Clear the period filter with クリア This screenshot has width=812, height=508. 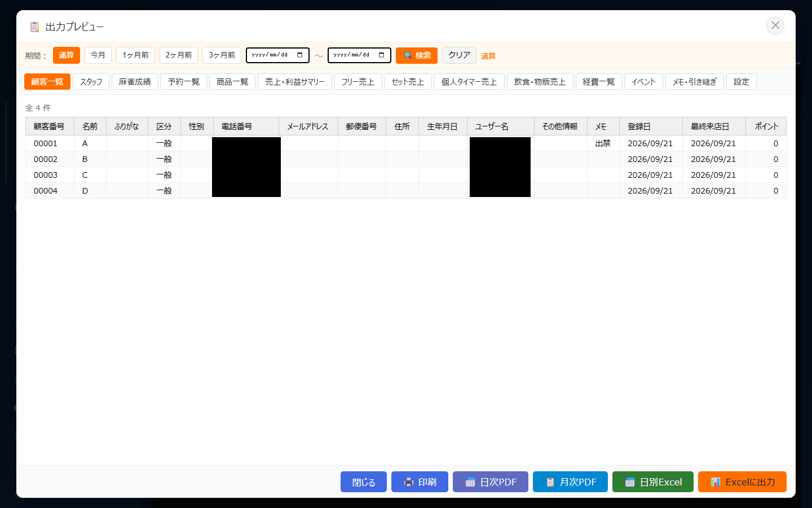459,55
